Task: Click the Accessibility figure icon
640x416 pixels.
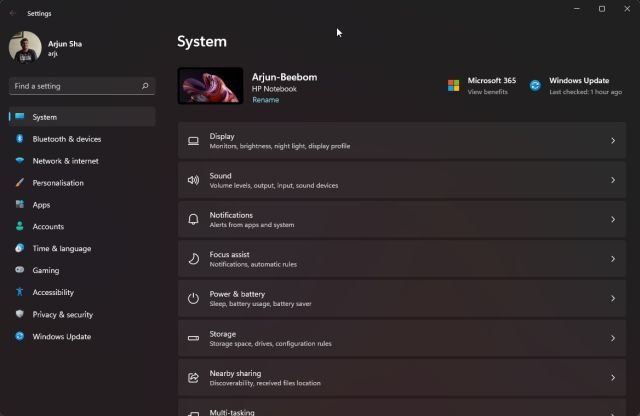Action: [x=20, y=292]
